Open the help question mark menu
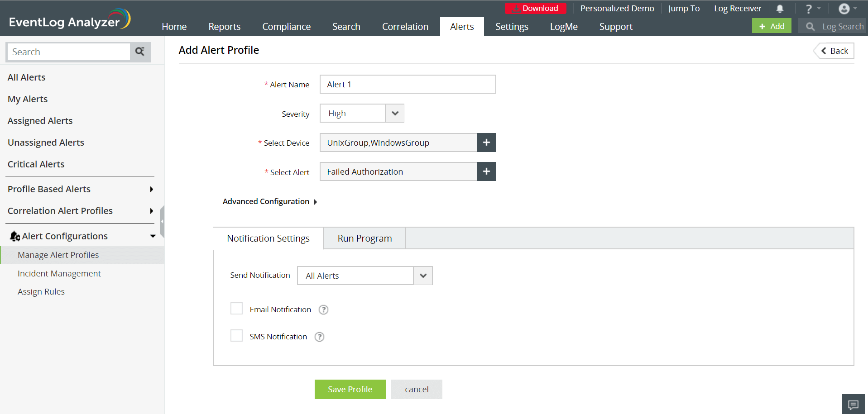 click(812, 9)
